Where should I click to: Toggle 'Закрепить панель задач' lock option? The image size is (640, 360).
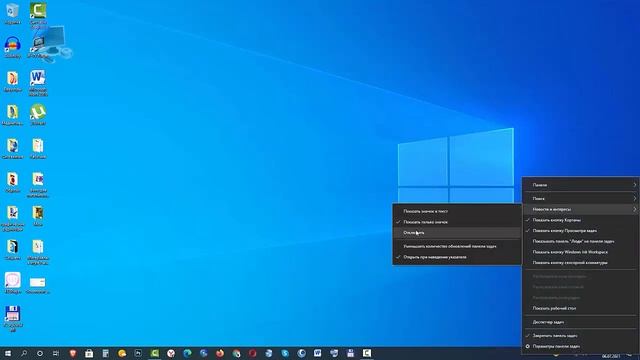click(580, 336)
